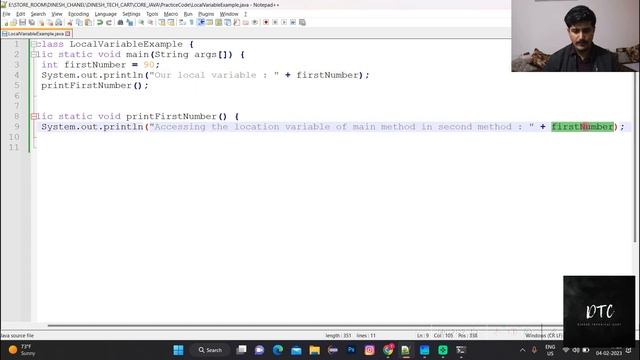Click the Replace toolbar icon
640x360 pixels.
(x=130, y=22)
